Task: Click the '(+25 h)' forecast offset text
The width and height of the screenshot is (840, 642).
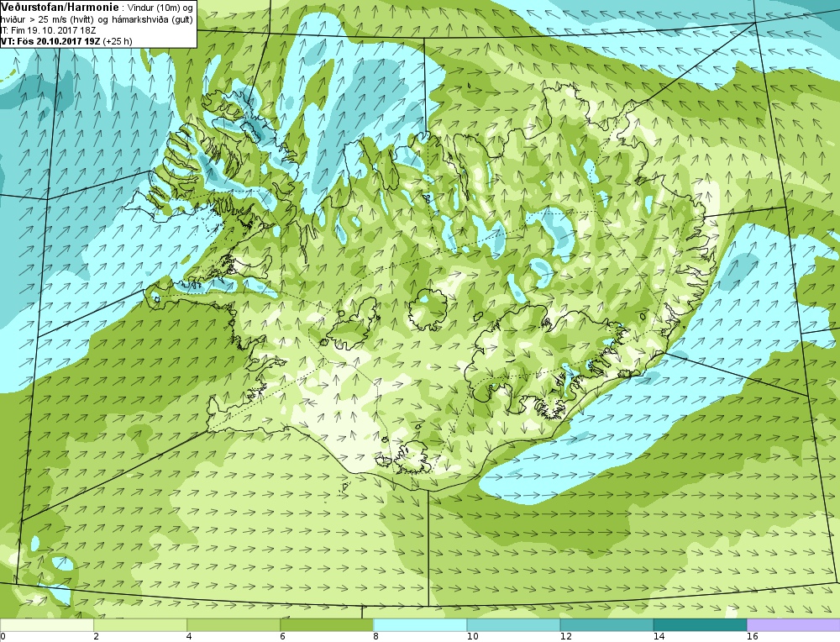Action: 118,40
